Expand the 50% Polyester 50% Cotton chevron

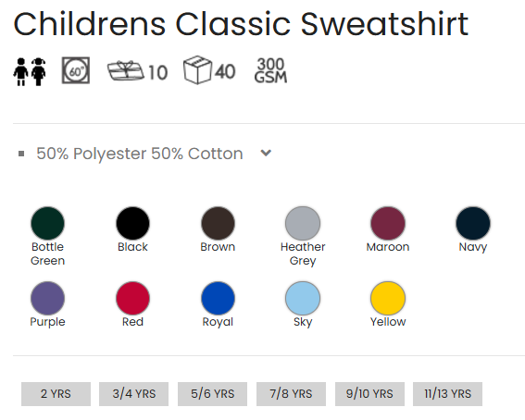(266, 153)
